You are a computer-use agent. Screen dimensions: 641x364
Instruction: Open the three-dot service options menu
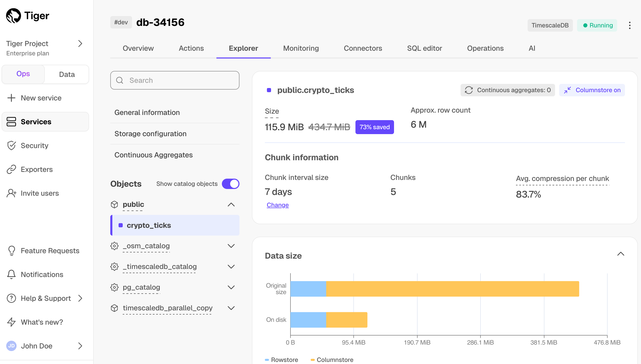630,25
